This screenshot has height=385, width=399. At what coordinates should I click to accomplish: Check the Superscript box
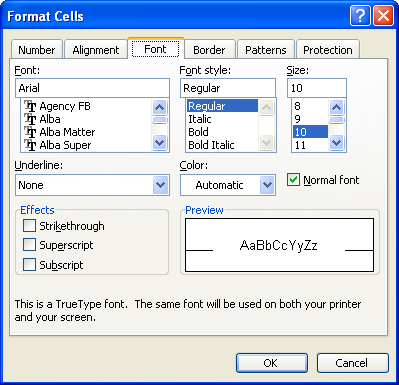tap(29, 245)
